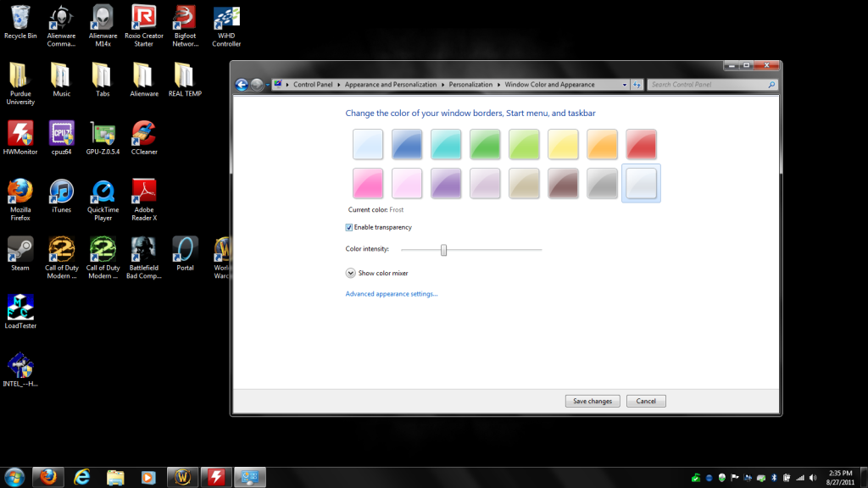Open the QuickTime Player desktop shortcut

click(103, 200)
